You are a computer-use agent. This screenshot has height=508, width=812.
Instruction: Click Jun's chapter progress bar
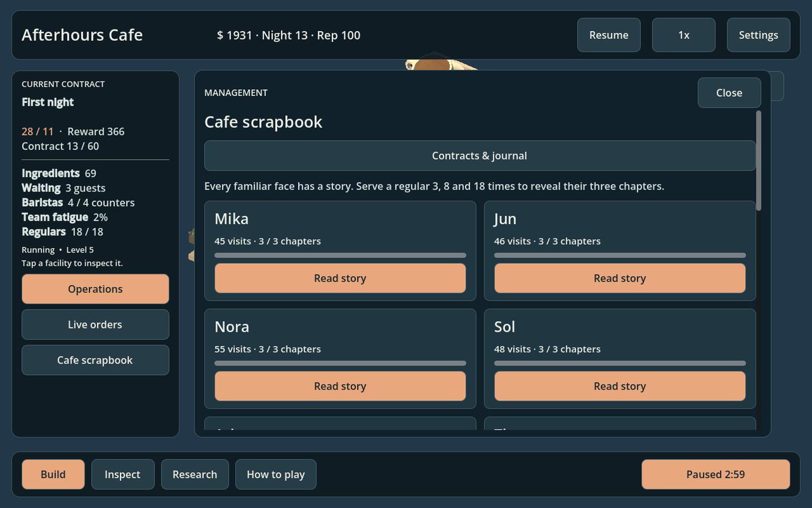pos(620,255)
